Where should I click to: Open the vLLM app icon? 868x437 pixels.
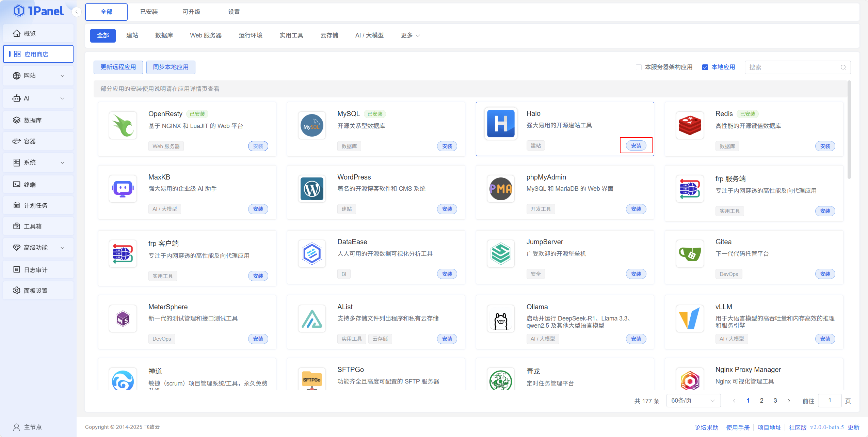coord(690,318)
